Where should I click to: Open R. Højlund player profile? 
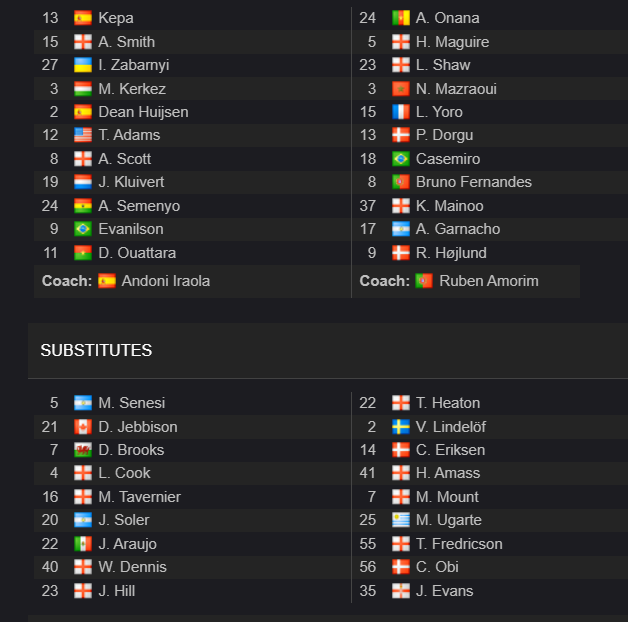pyautogui.click(x=451, y=253)
